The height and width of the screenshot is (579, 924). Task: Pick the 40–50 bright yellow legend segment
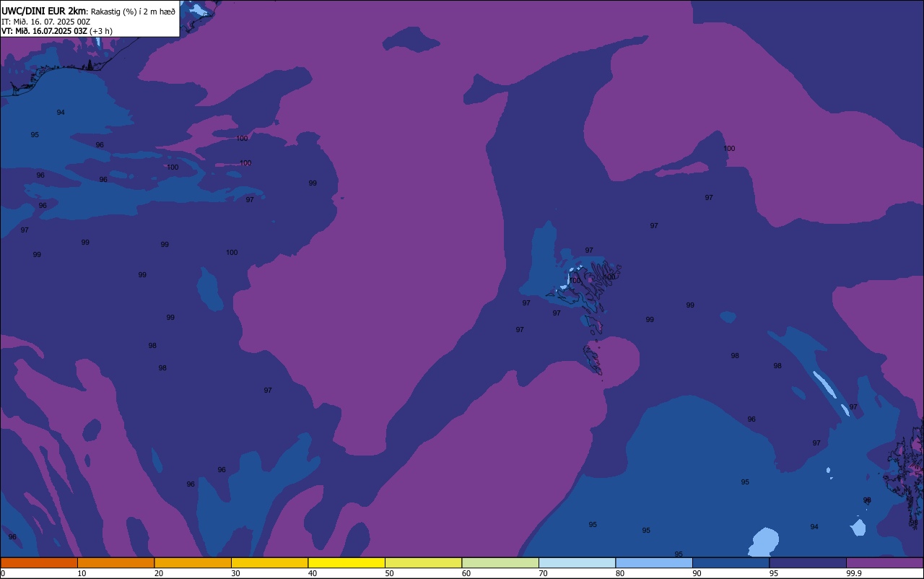click(346, 562)
